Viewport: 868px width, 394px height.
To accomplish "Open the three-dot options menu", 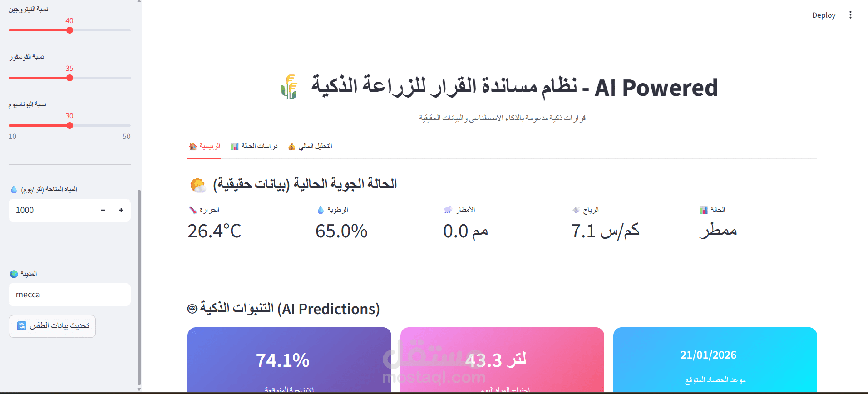I will [851, 15].
